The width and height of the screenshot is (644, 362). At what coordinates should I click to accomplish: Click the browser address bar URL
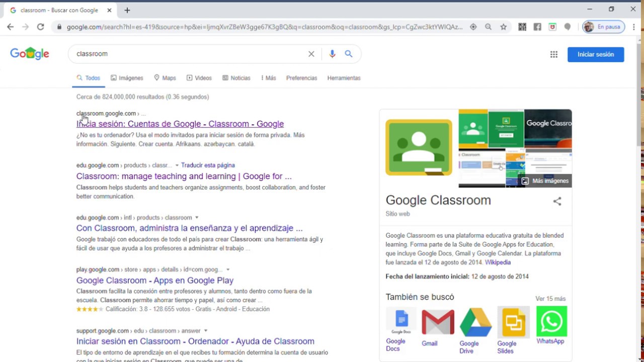(x=264, y=27)
